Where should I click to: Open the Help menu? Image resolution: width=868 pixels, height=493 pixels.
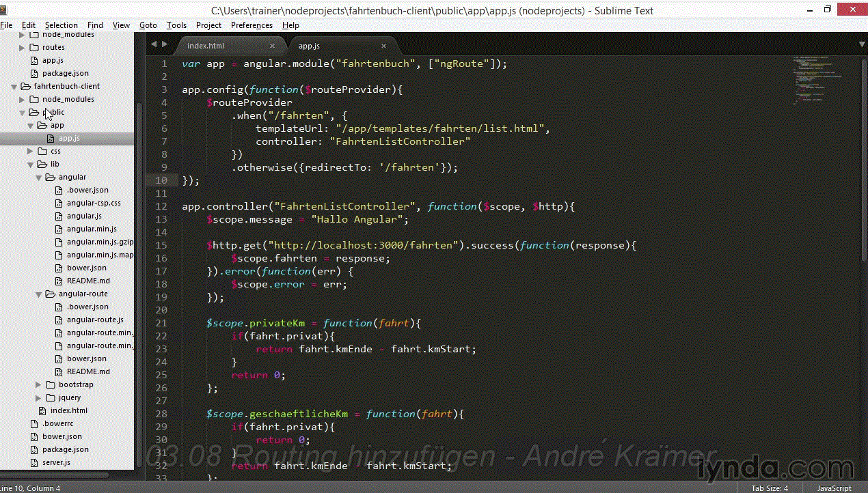click(290, 25)
